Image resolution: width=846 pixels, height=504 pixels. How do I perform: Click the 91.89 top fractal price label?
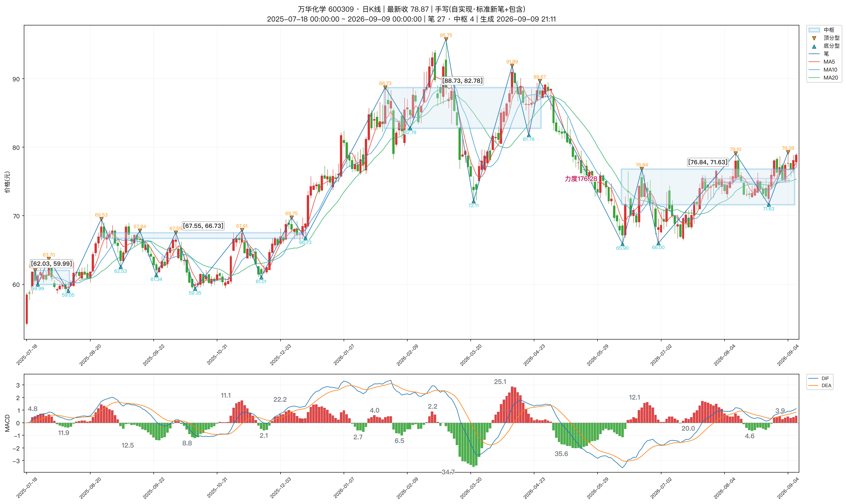[512, 61]
